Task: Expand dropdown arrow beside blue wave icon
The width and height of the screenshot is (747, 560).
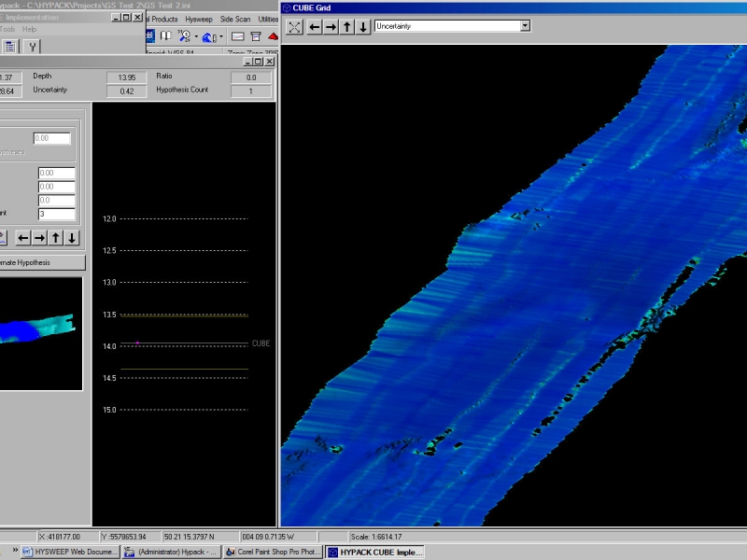Action: [219, 36]
